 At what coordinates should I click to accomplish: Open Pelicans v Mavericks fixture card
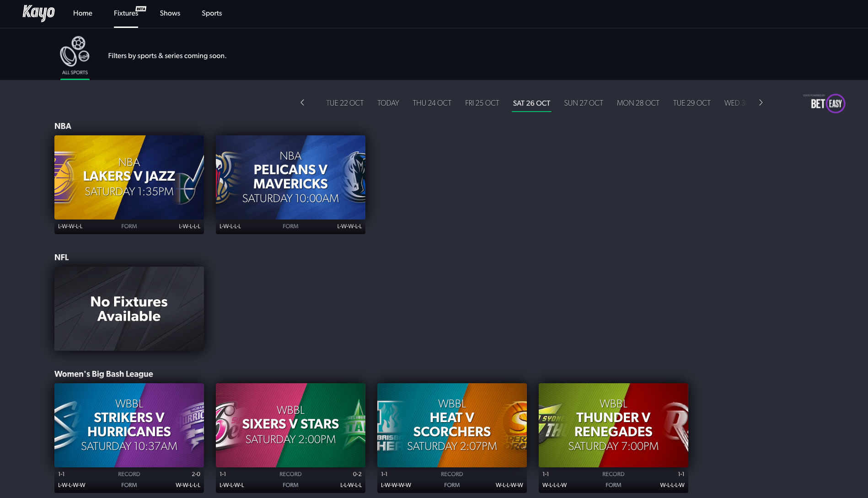click(290, 177)
